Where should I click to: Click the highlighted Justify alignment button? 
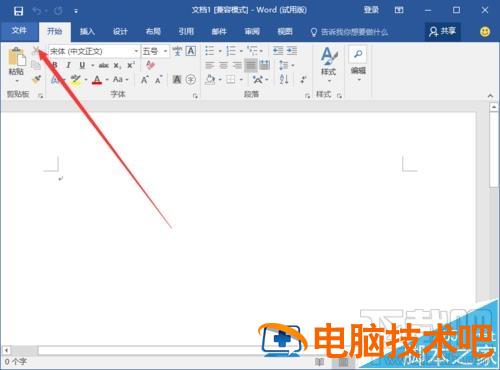point(251,65)
